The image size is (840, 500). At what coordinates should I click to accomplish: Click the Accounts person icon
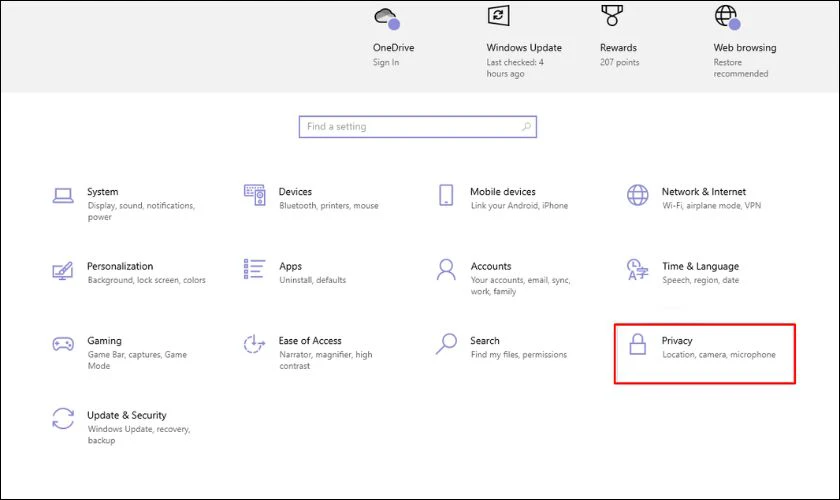pos(446,270)
